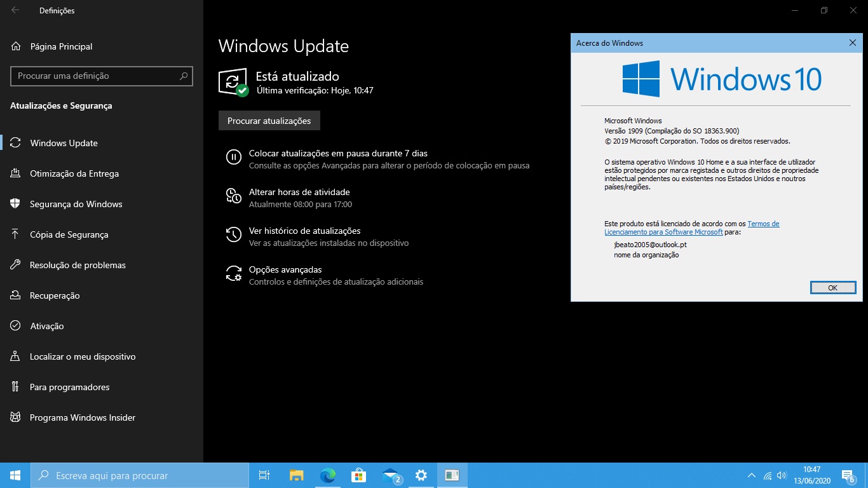The width and height of the screenshot is (868, 488).
Task: Click the Ativação checkmark icon
Action: click(x=16, y=326)
